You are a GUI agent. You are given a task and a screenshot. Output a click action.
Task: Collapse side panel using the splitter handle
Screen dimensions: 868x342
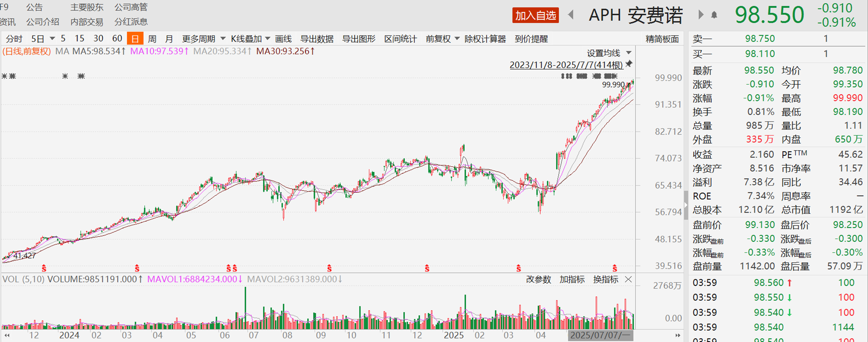(x=686, y=205)
